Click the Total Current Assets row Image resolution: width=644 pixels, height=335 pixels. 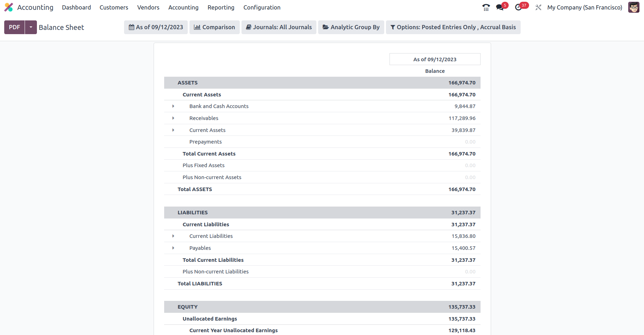pos(322,154)
